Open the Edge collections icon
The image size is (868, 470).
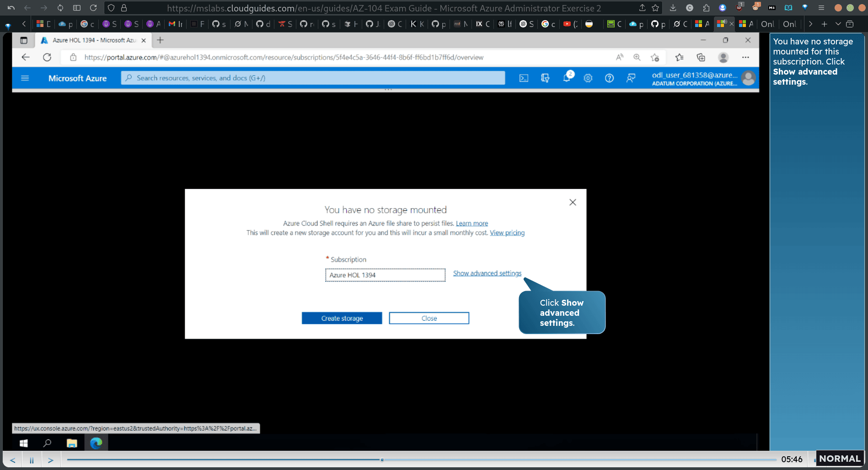tap(701, 57)
